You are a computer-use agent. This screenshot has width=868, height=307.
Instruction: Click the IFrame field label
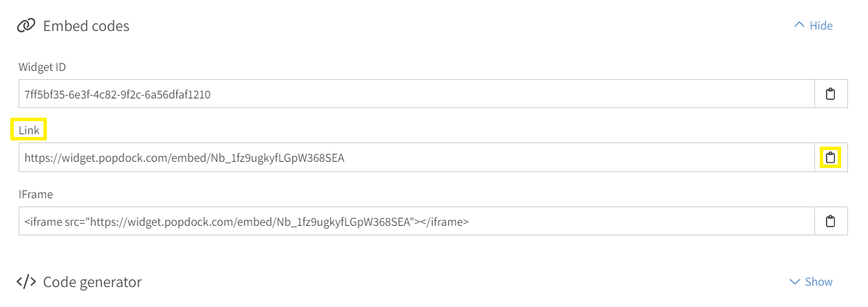[36, 194]
